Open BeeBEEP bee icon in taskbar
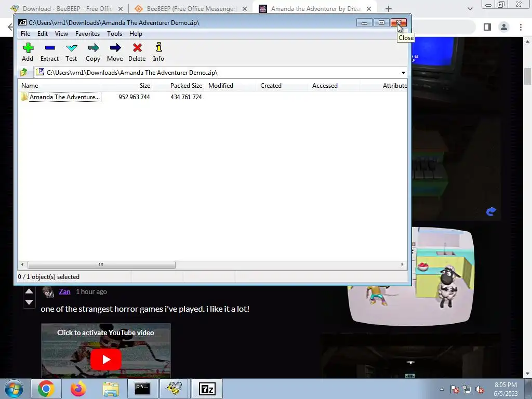Viewport: 532px width, 399px height. point(174,389)
